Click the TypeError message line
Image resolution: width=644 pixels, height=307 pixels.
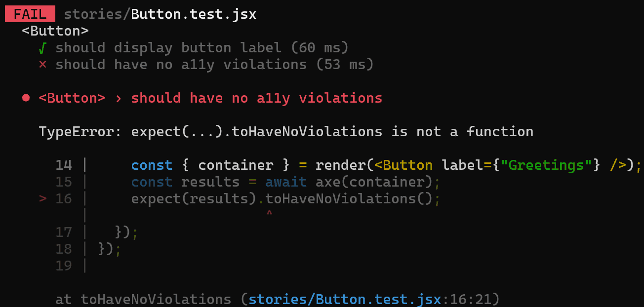point(286,132)
